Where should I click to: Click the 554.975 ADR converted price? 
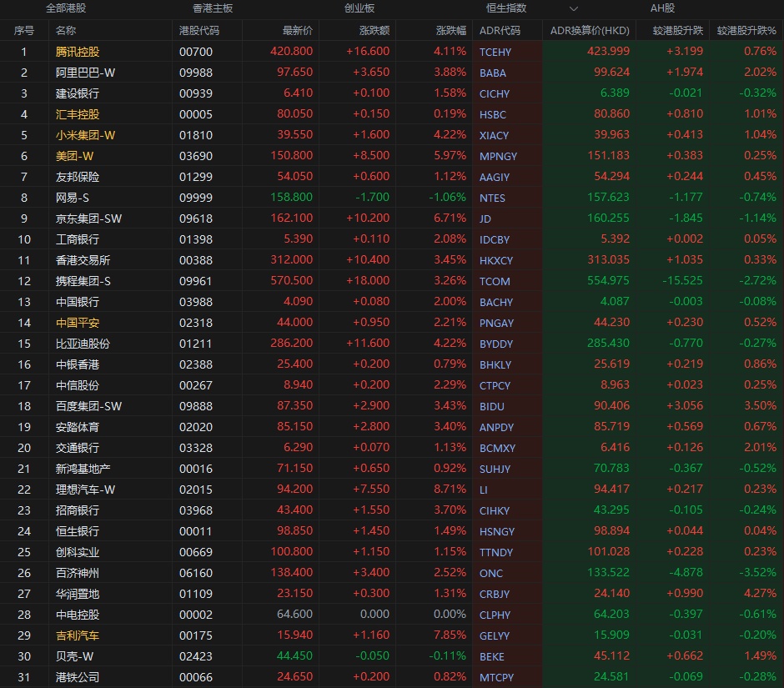pos(608,280)
